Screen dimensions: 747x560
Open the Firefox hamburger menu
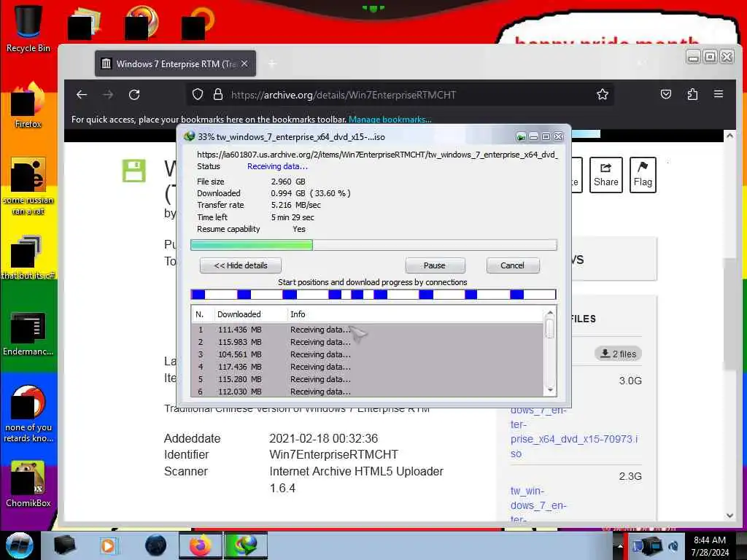719,94
